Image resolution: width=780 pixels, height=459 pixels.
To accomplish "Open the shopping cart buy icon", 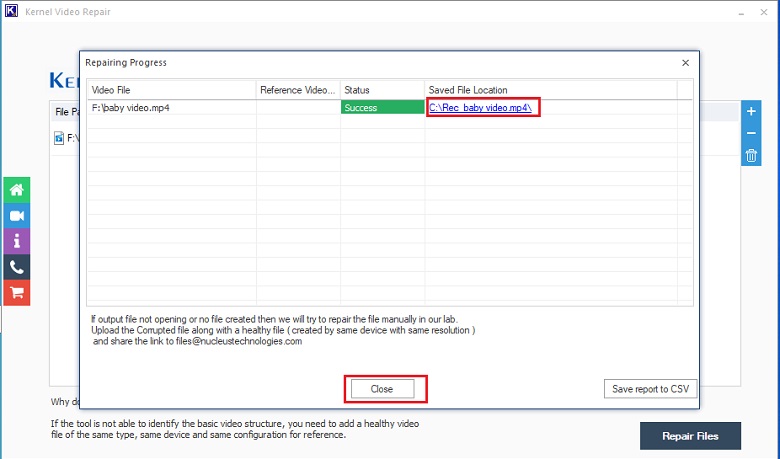I will tap(16, 293).
